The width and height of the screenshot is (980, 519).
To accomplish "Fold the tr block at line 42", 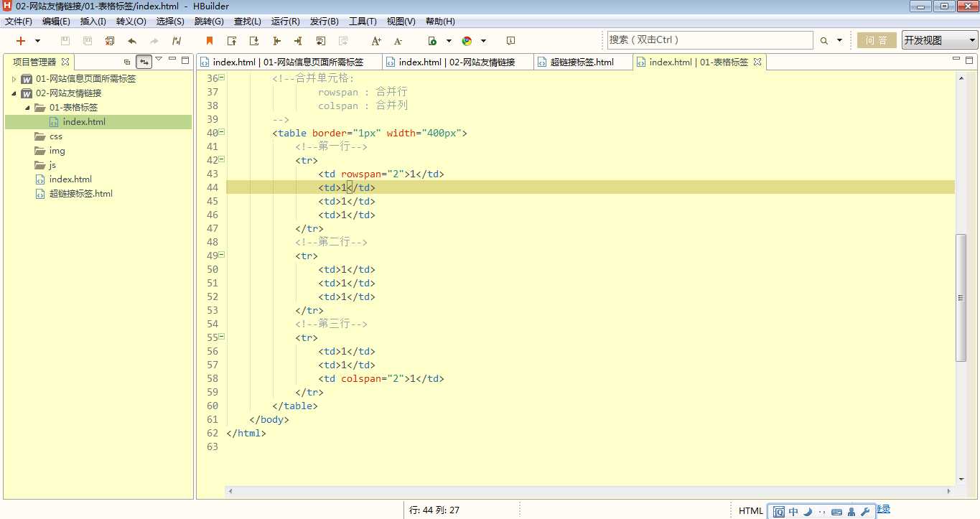I will coord(222,159).
